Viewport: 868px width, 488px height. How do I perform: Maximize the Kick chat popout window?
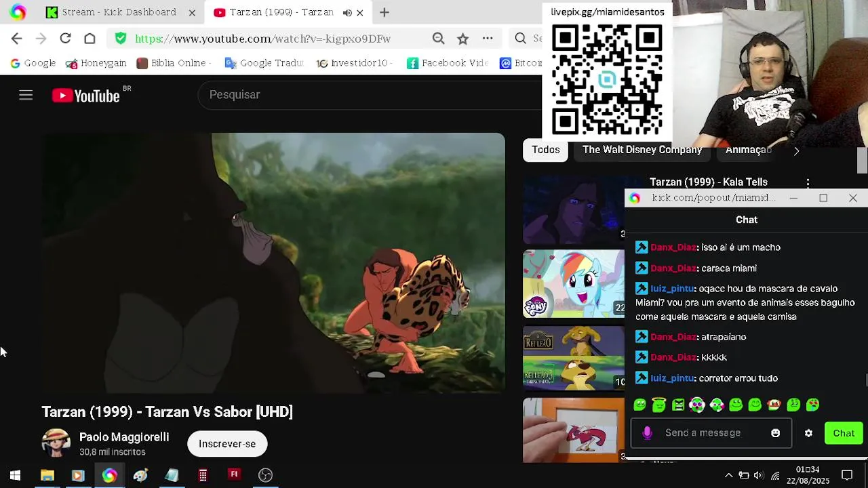pos(823,198)
